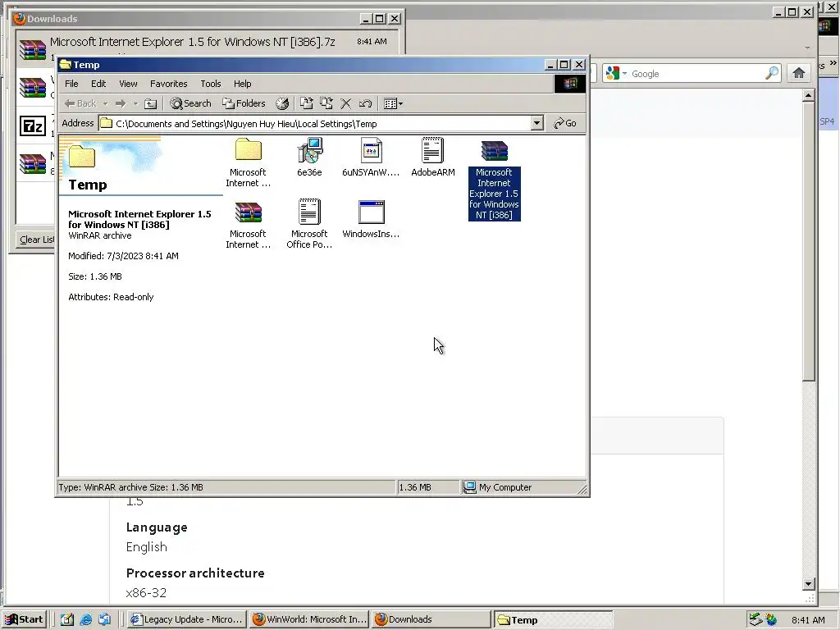Open the Favorites menu

[x=169, y=84]
